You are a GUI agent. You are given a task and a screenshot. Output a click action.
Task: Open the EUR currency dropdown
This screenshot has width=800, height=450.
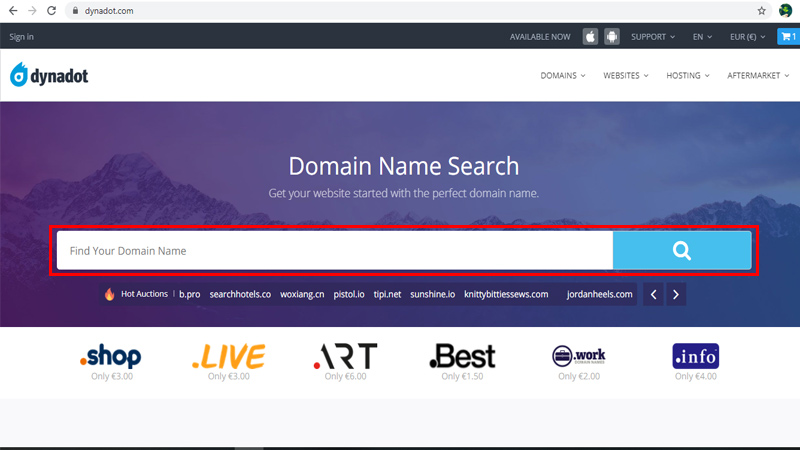click(x=747, y=37)
